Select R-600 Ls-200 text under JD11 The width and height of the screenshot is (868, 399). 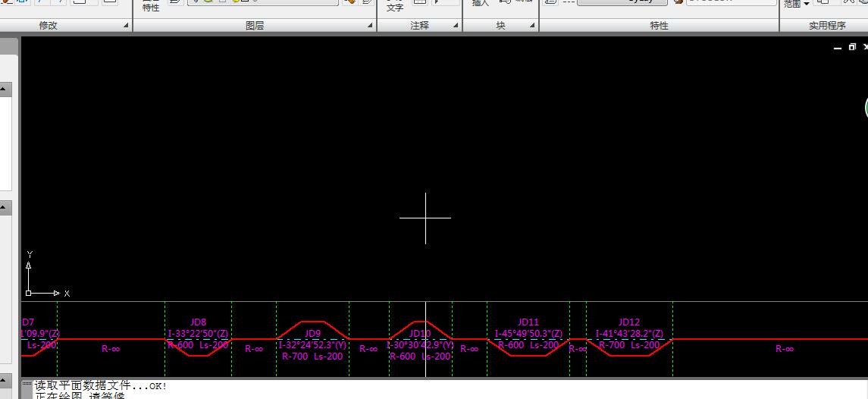click(528, 344)
